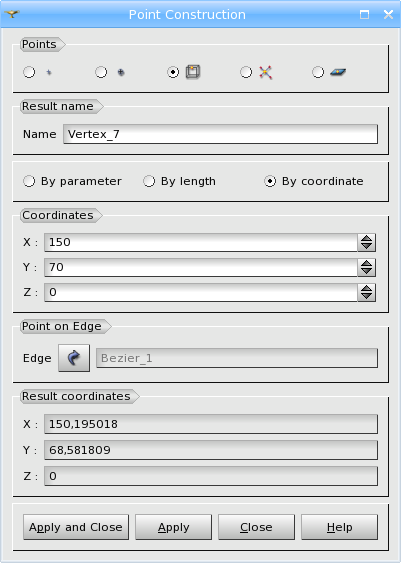Enable the By length radio option

click(149, 181)
